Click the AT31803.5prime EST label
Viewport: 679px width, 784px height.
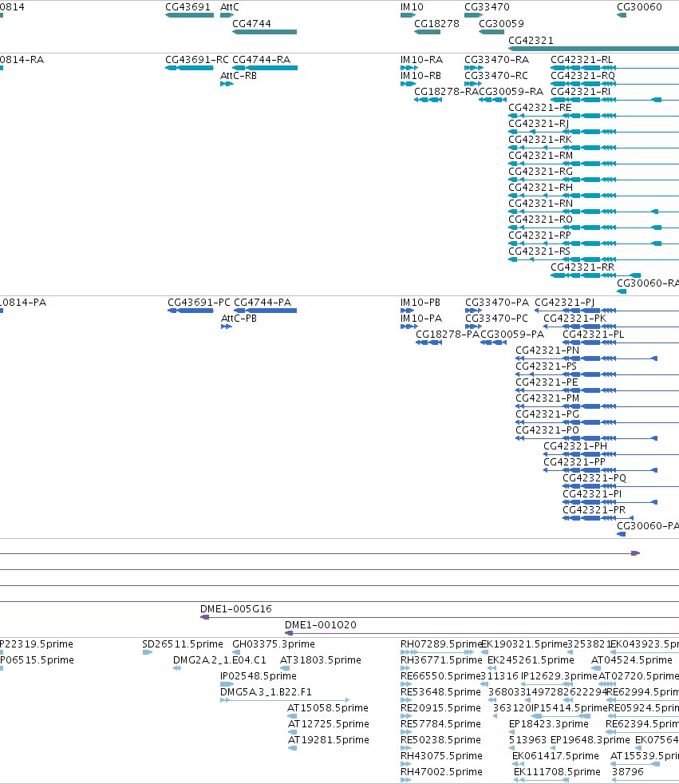pos(321,660)
